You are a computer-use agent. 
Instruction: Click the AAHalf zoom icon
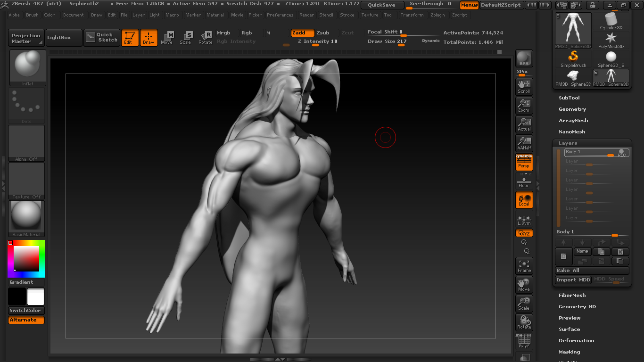click(524, 143)
